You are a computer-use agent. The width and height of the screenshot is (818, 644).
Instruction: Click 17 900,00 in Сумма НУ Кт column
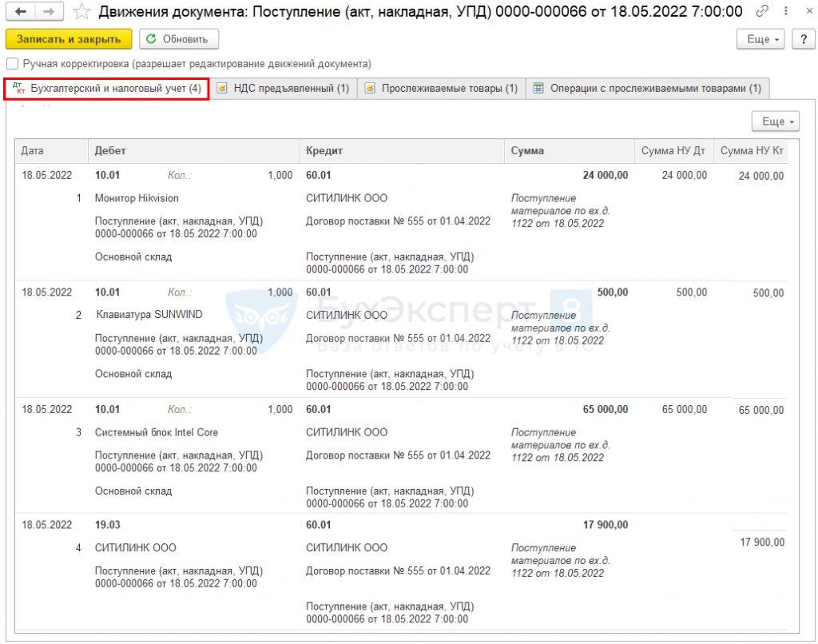[x=762, y=543]
